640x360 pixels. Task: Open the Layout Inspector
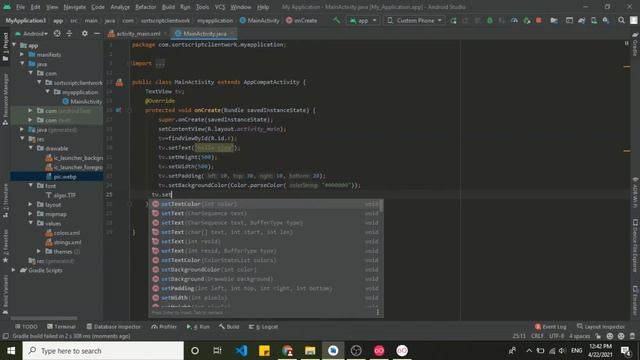601,327
